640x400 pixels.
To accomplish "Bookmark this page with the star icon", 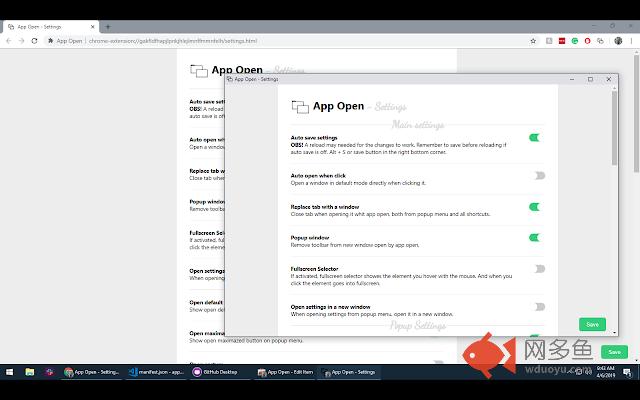I will click(x=533, y=41).
